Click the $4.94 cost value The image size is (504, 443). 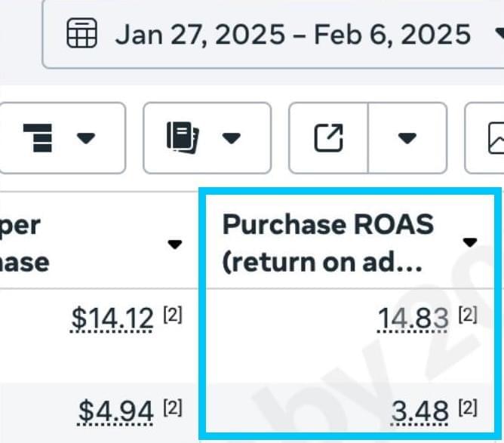pyautogui.click(x=115, y=412)
